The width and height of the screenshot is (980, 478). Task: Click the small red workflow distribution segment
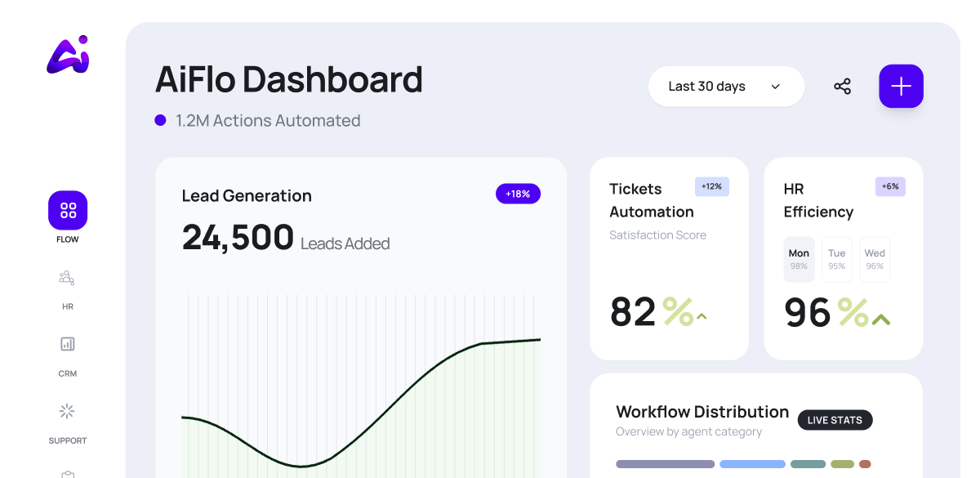[x=865, y=464]
